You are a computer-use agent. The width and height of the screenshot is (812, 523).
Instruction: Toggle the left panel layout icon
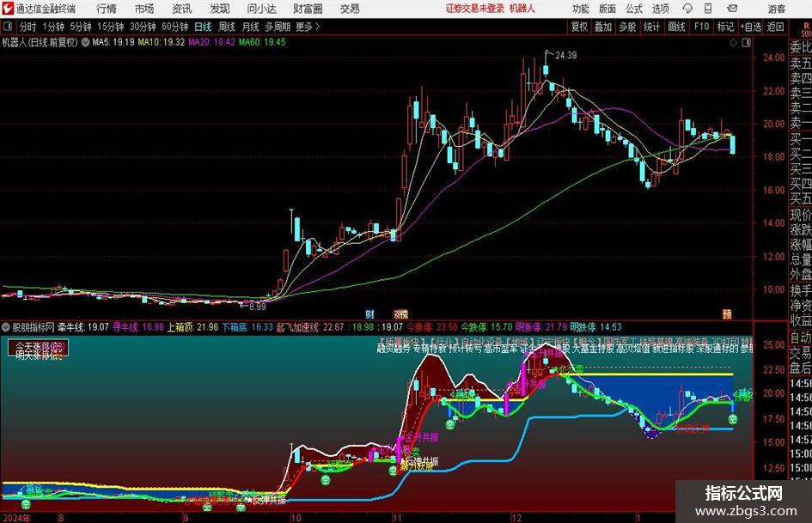(8, 27)
